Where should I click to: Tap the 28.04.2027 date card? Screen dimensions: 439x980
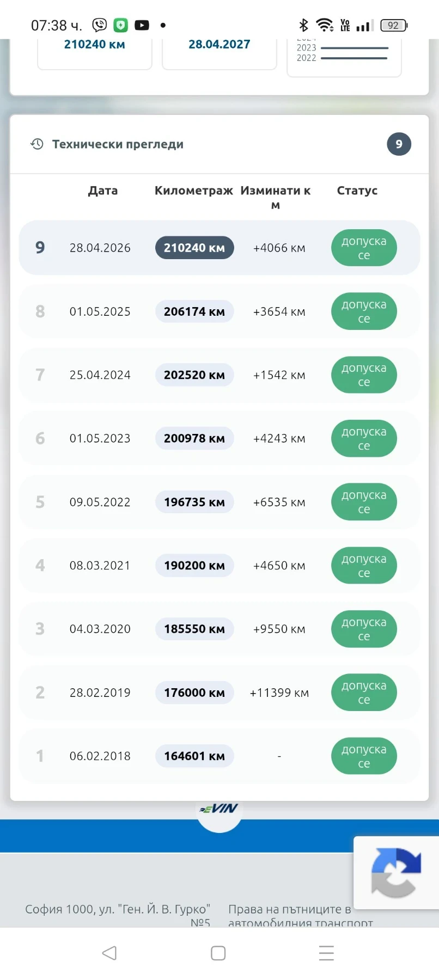pyautogui.click(x=219, y=54)
